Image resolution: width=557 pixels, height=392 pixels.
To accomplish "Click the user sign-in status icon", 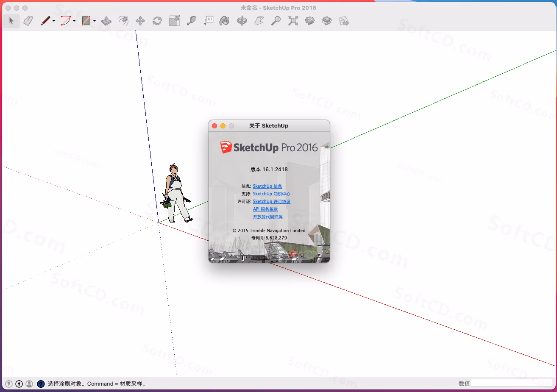I will click(x=29, y=384).
